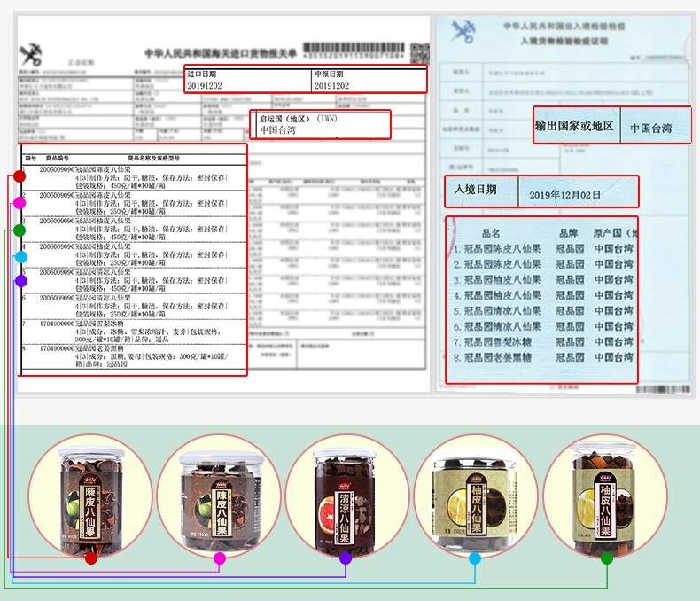The width and height of the screenshot is (700, 601).
Task: Click the red dot under the first jar
Action: click(x=90, y=558)
